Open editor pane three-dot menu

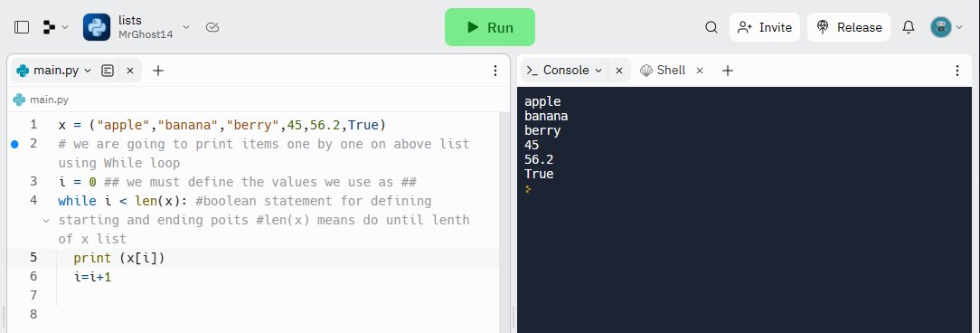point(495,71)
